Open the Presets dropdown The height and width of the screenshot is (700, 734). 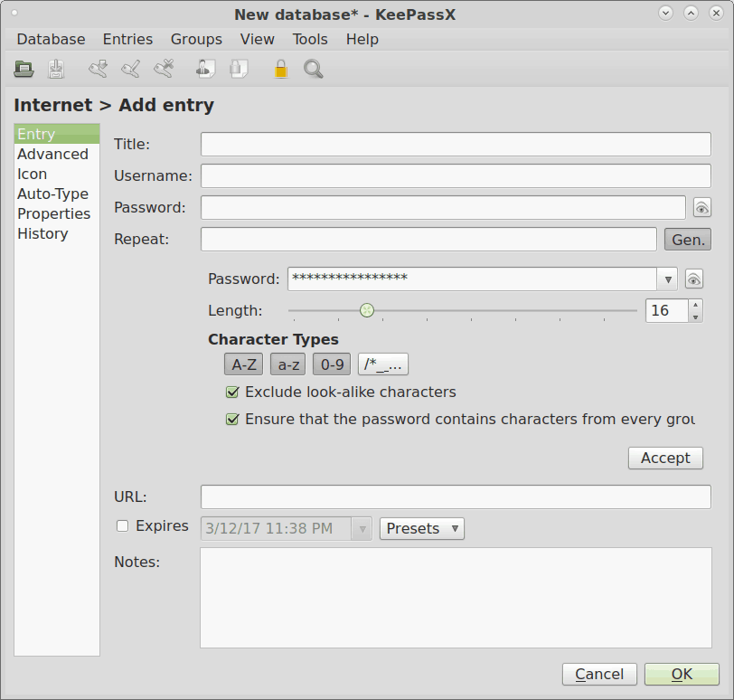pyautogui.click(x=422, y=529)
